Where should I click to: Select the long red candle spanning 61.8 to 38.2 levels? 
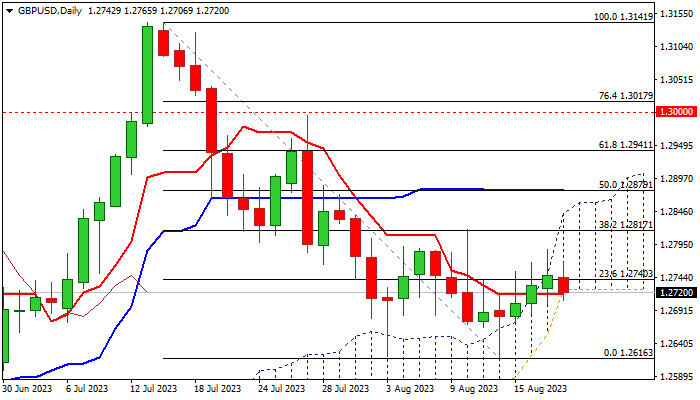coord(307,198)
